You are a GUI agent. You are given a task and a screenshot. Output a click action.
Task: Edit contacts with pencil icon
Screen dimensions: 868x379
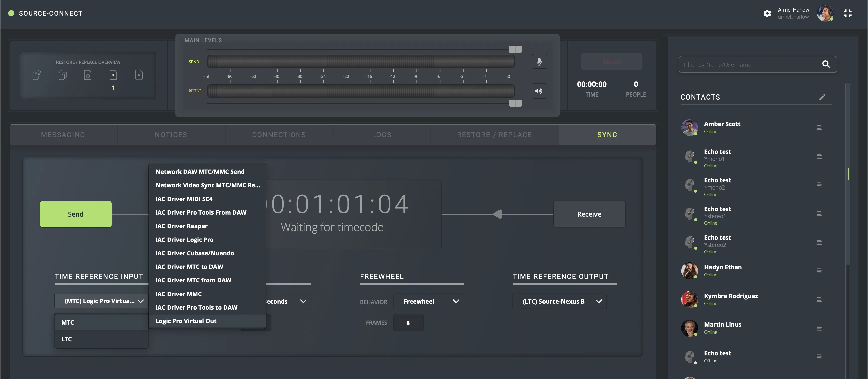[822, 97]
